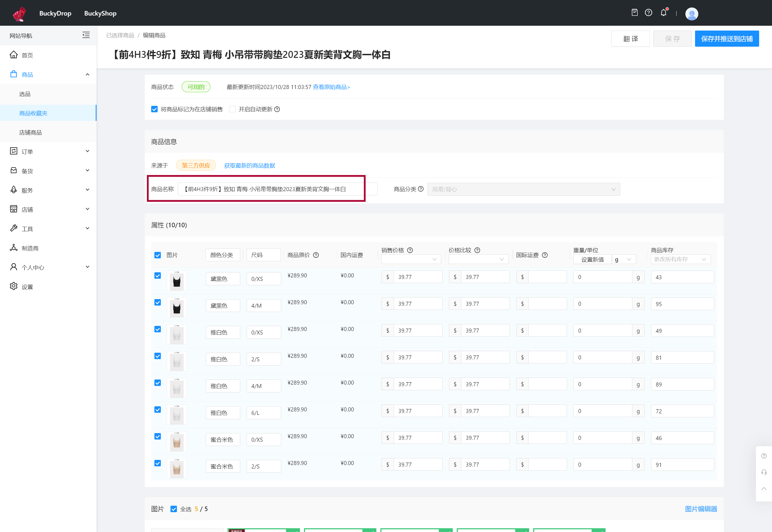
Task: Enable 开启自动更新 checkbox
Action: point(232,109)
